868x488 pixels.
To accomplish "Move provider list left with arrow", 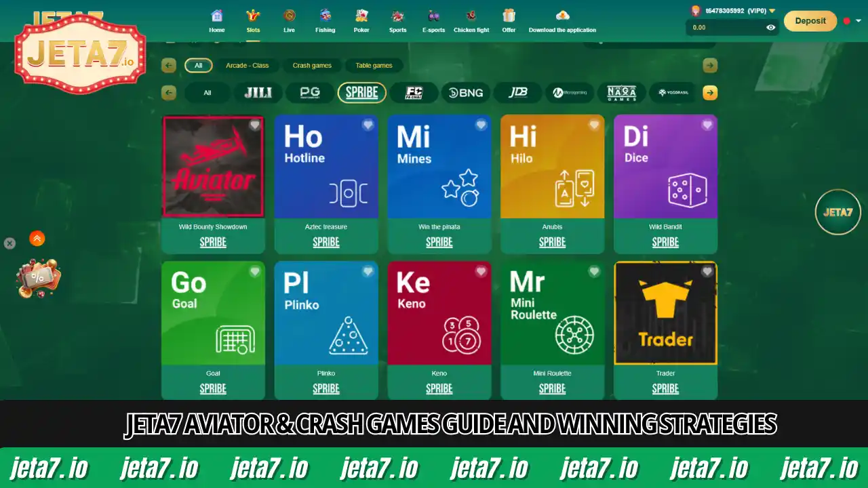I will pyautogui.click(x=169, y=93).
